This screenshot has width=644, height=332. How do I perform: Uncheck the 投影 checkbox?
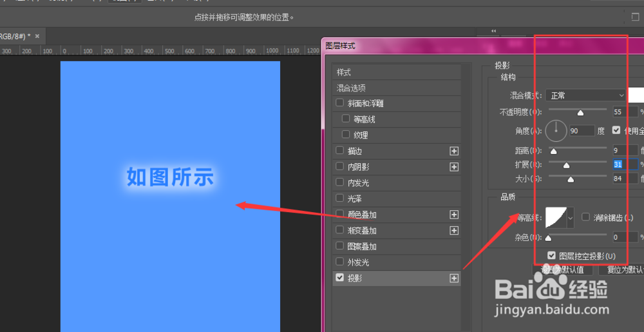[339, 277]
